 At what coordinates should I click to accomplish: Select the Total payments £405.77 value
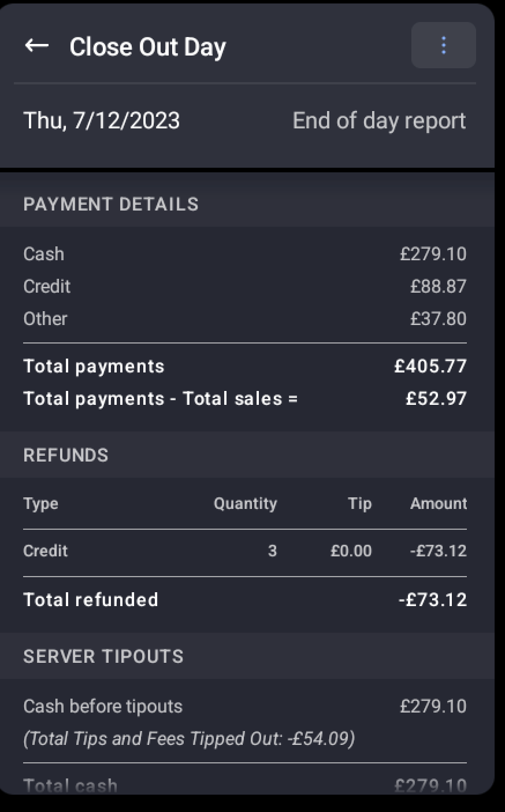click(430, 366)
